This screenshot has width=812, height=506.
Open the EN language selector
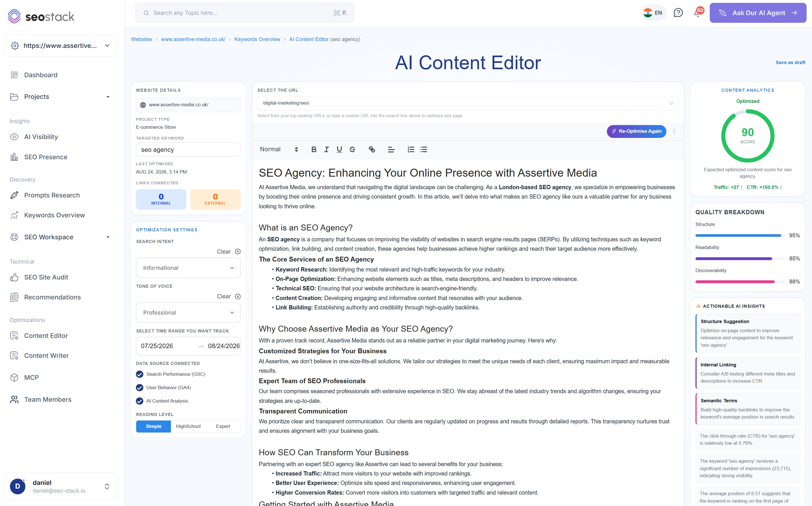pyautogui.click(x=653, y=13)
